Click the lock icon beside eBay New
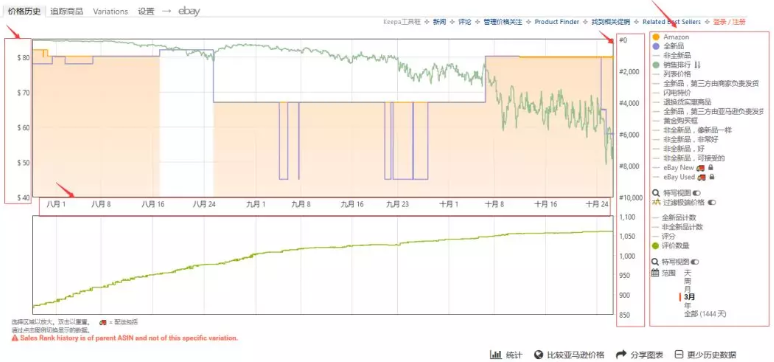774x362 pixels. [x=710, y=168]
